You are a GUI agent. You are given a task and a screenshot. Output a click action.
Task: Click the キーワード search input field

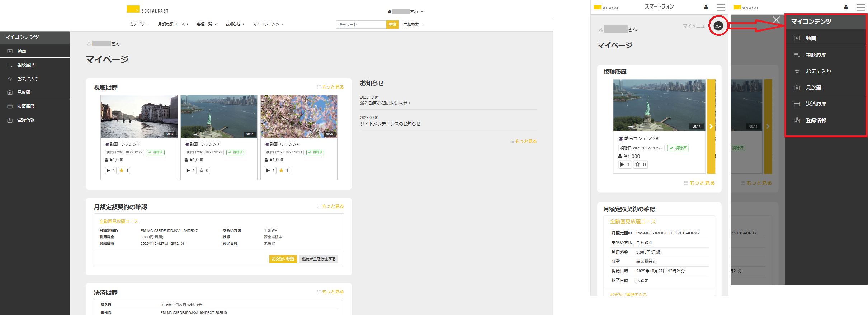[x=361, y=24]
